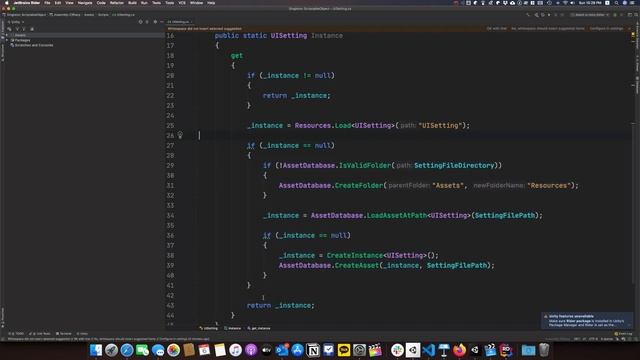Open JetBrains Rider from the dock
640x360 pixels.
click(x=506, y=350)
